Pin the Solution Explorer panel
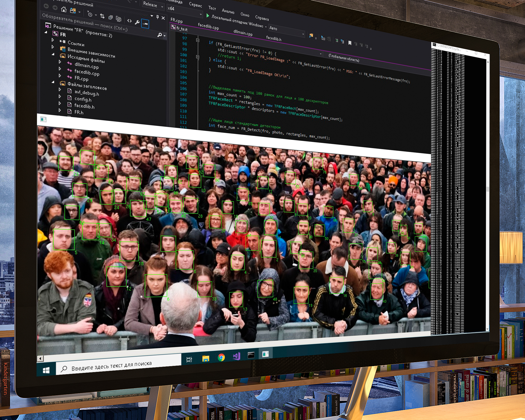 tap(157, 17)
